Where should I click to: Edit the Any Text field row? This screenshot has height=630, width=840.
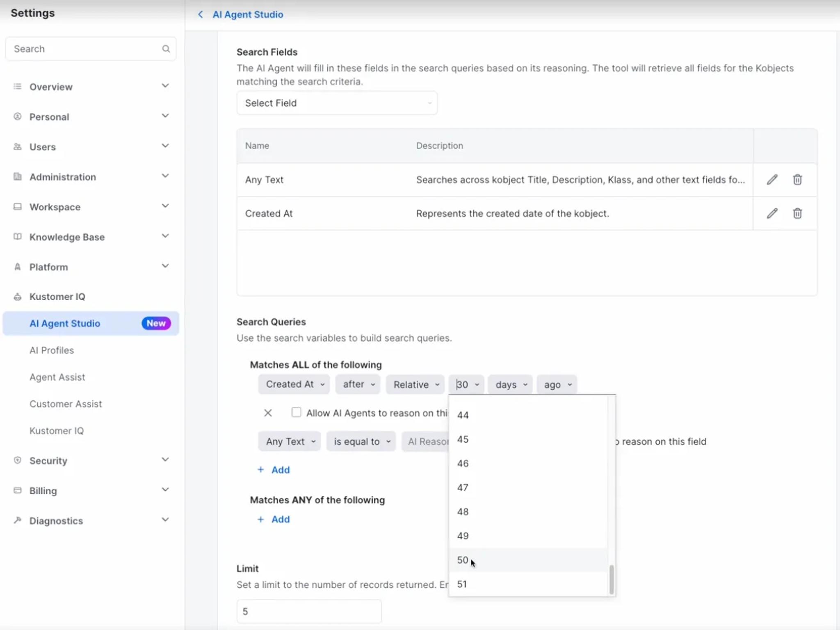click(772, 180)
